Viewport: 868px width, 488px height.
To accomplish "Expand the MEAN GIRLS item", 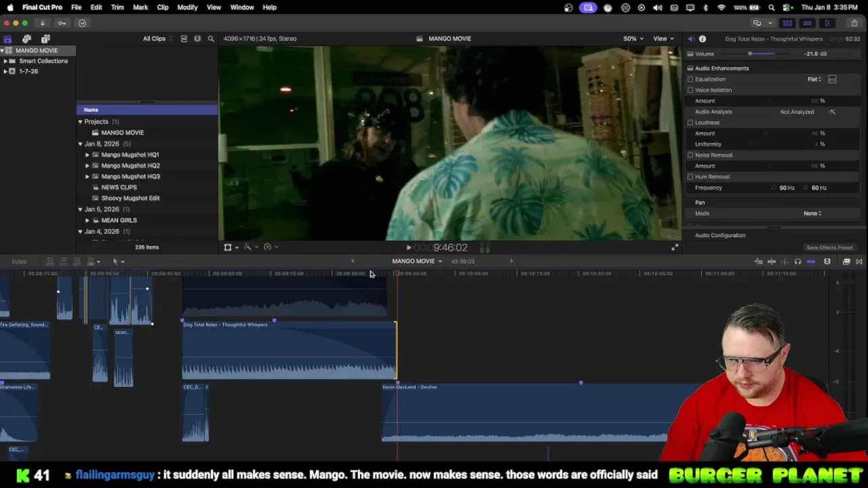I will (87, 220).
